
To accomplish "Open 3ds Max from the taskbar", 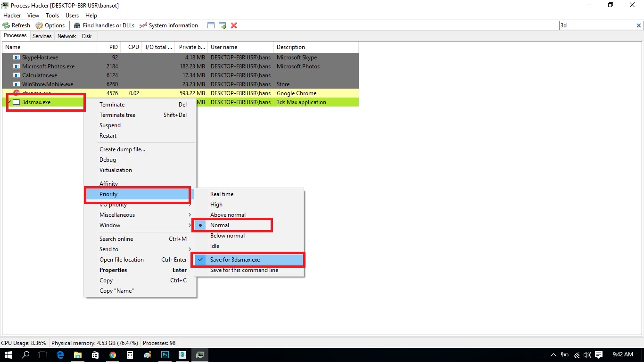I will 182,355.
